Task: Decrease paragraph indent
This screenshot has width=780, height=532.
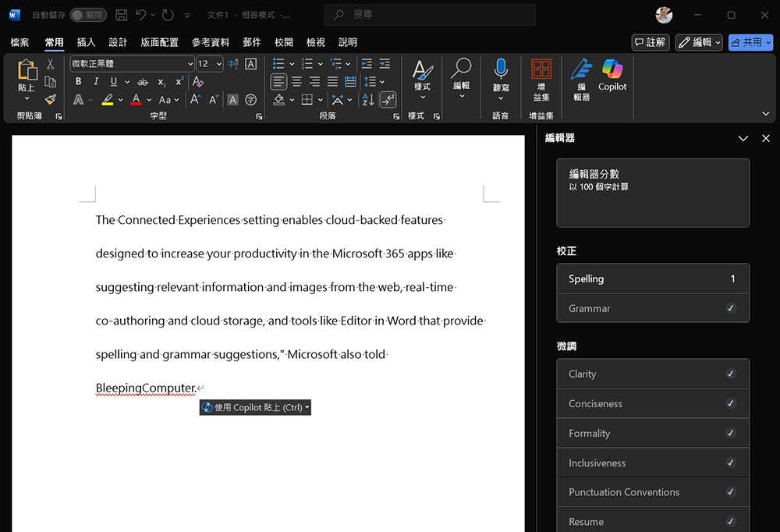Action: tap(367, 64)
